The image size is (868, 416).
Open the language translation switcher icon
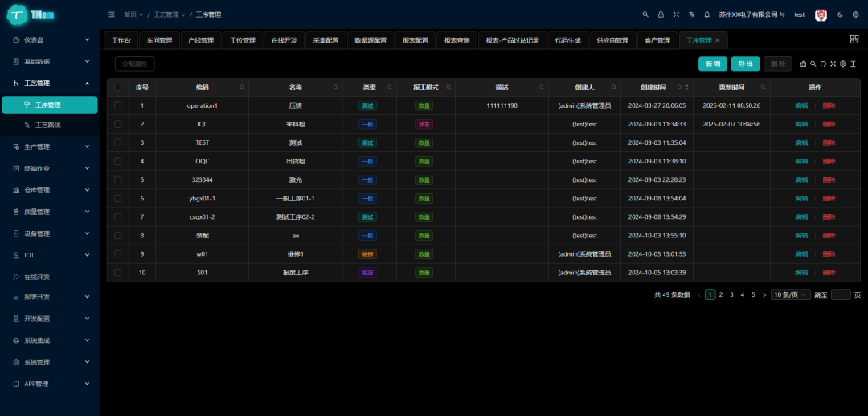[x=691, y=14]
